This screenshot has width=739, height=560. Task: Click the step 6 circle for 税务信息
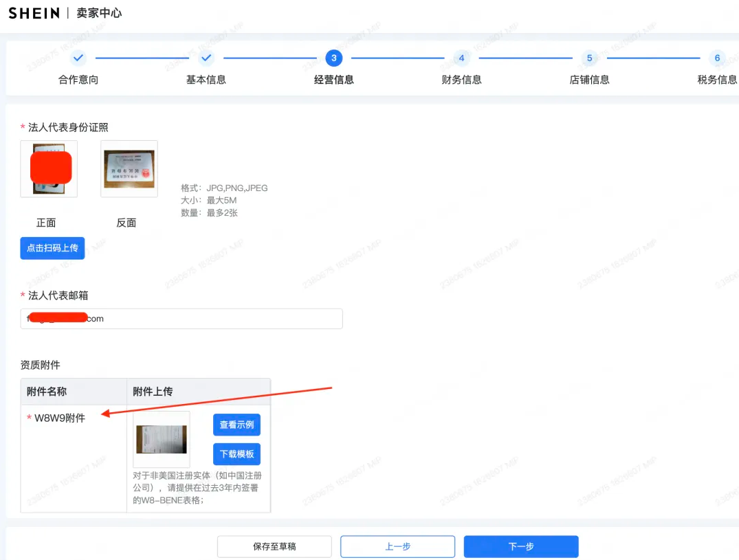click(717, 58)
